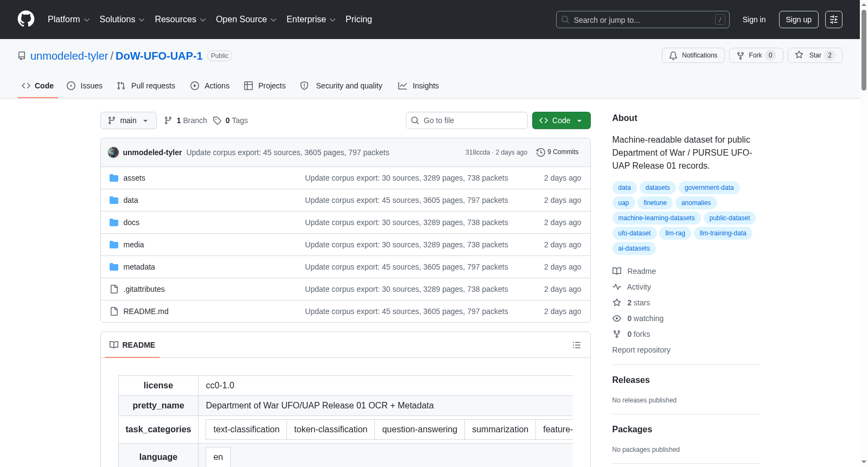This screenshot has height=467, width=868.
Task: Click the fork icon next to 0 forks
Action: click(x=617, y=334)
